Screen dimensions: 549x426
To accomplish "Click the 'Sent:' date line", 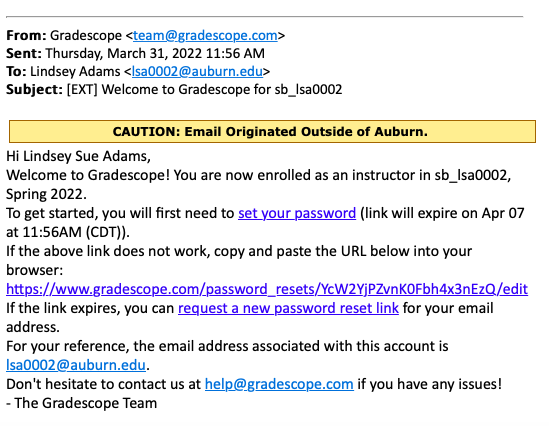I will click(135, 54).
